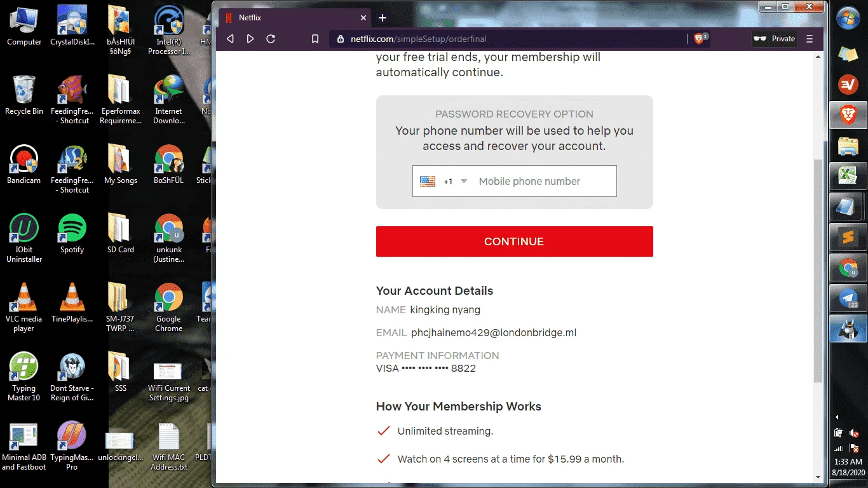The width and height of the screenshot is (868, 488).
Task: Open BaShFUL Chrome profile shortcut
Action: point(169,164)
